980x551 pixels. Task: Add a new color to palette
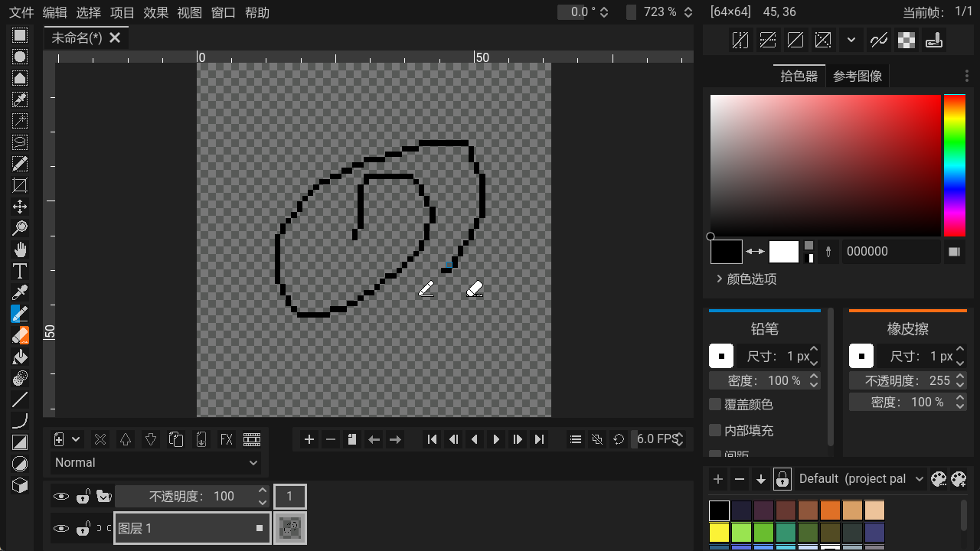click(718, 479)
